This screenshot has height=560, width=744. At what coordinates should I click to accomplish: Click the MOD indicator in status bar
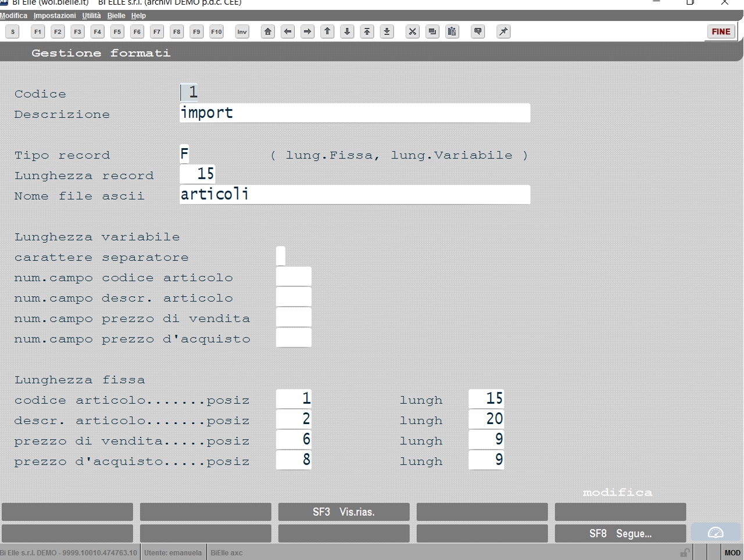[732, 552]
